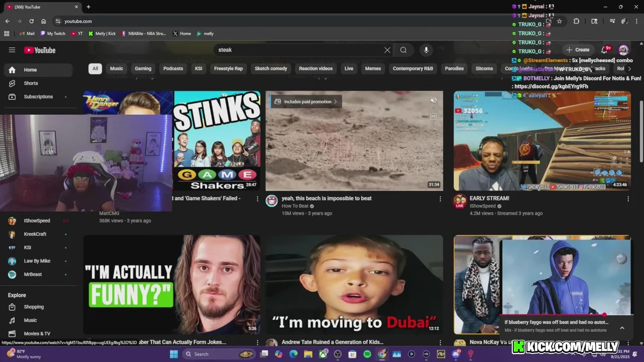Select the Reaction videos chip

(x=315, y=68)
